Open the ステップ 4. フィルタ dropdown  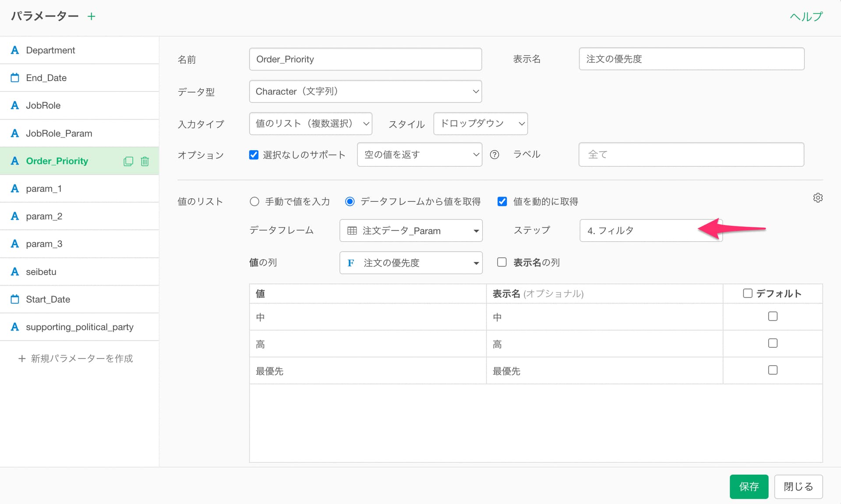651,230
